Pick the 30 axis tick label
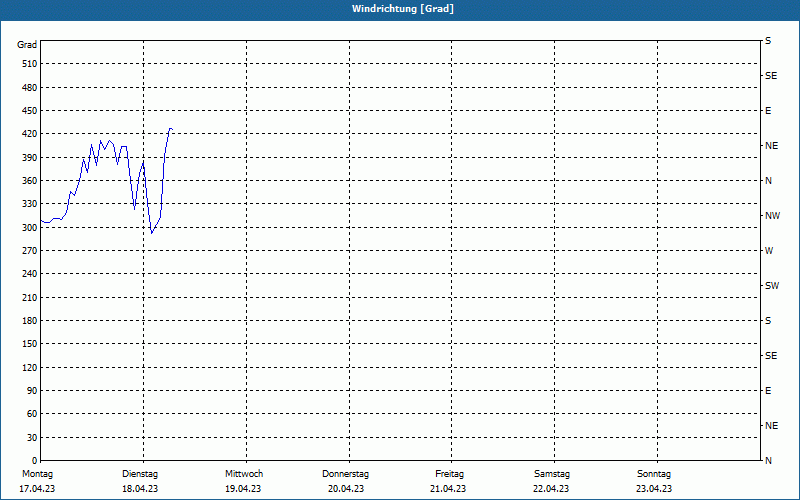Viewport: 800px width, 500px height. click(32, 438)
